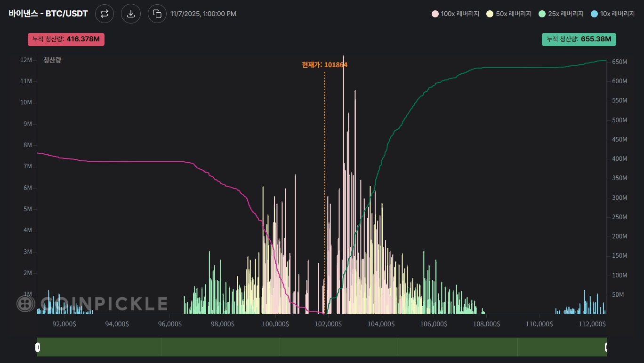Click the COINPICKLE watermark logo
This screenshot has width=644, height=363.
pos(92,303)
